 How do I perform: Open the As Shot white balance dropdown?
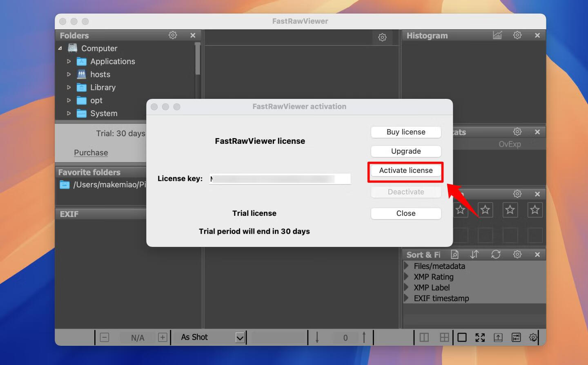point(240,338)
